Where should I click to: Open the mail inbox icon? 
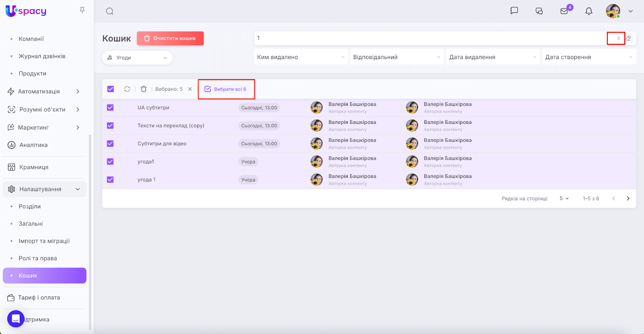click(x=564, y=11)
